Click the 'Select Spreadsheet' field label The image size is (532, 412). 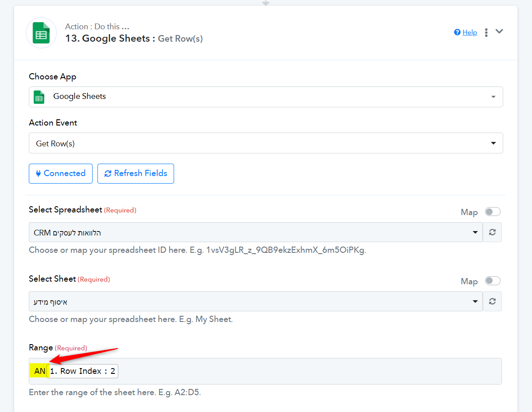(x=66, y=210)
